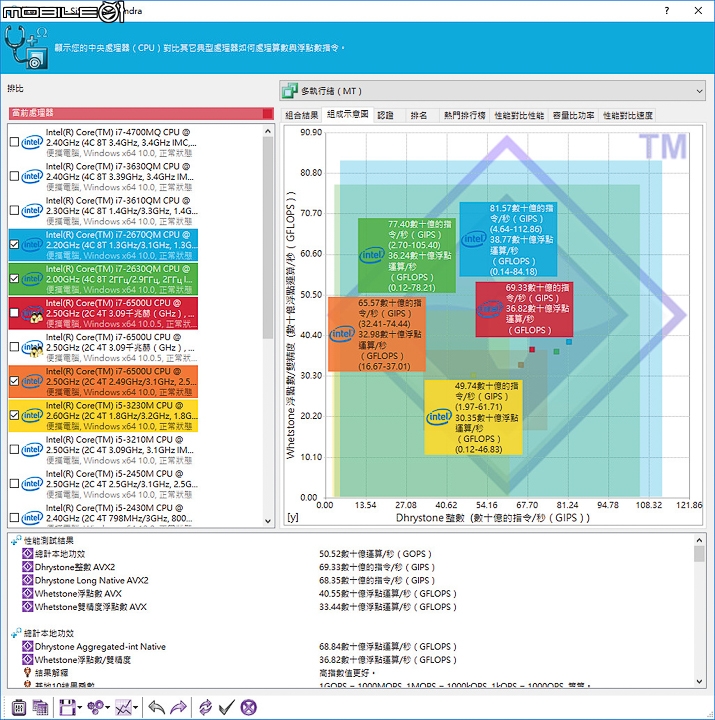Check the i7-4700MQ processor checkbox

(14, 142)
